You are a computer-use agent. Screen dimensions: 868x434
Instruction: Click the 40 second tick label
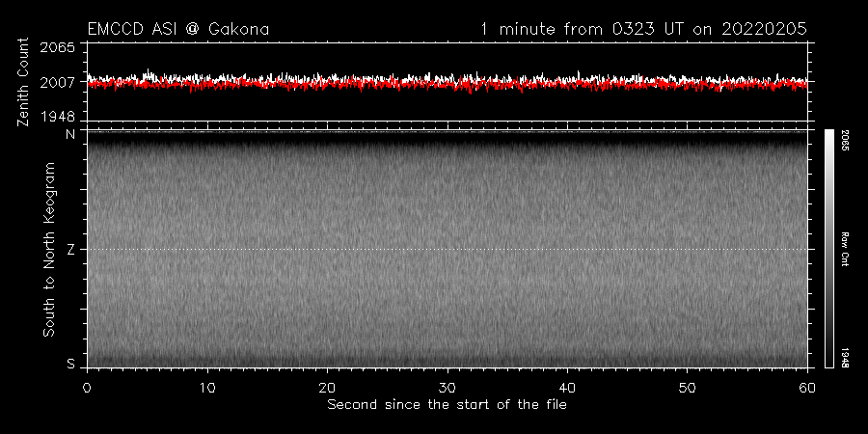[x=567, y=387]
